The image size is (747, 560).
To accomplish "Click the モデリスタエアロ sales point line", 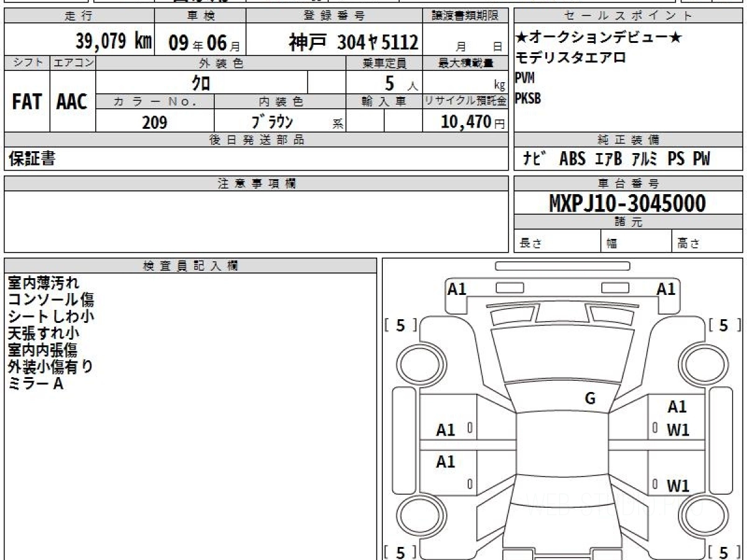I will click(x=570, y=58).
